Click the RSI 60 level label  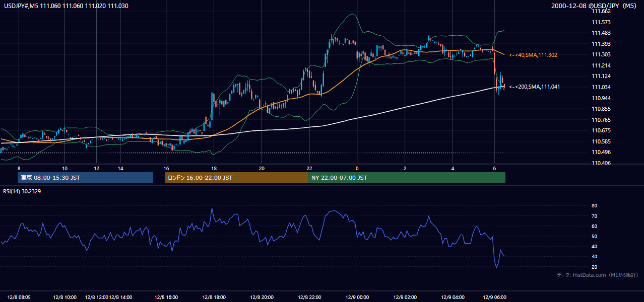pyautogui.click(x=594, y=226)
